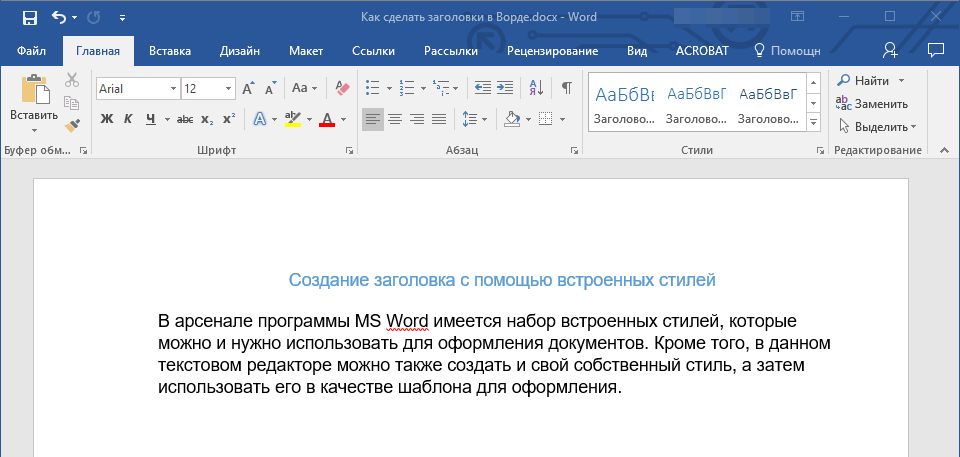Increase paragraph indent
960x457 pixels.
[x=505, y=88]
